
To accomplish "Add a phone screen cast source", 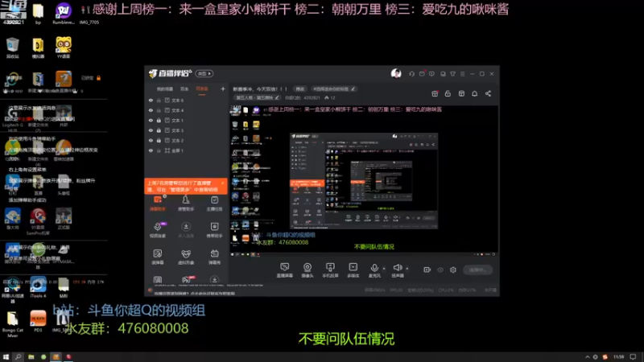I will pyautogui.click(x=330, y=270).
